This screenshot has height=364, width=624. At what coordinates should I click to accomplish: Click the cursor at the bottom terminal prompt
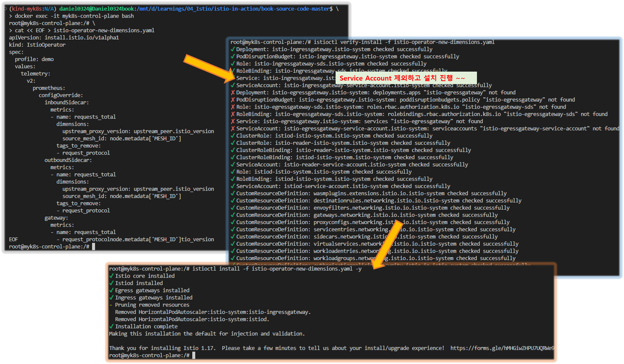(x=194, y=355)
